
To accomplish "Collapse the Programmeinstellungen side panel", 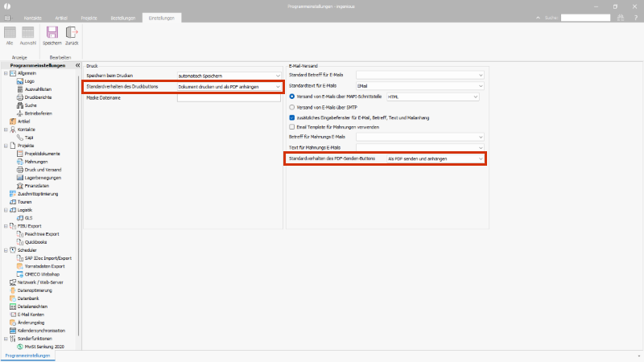I will (76, 66).
